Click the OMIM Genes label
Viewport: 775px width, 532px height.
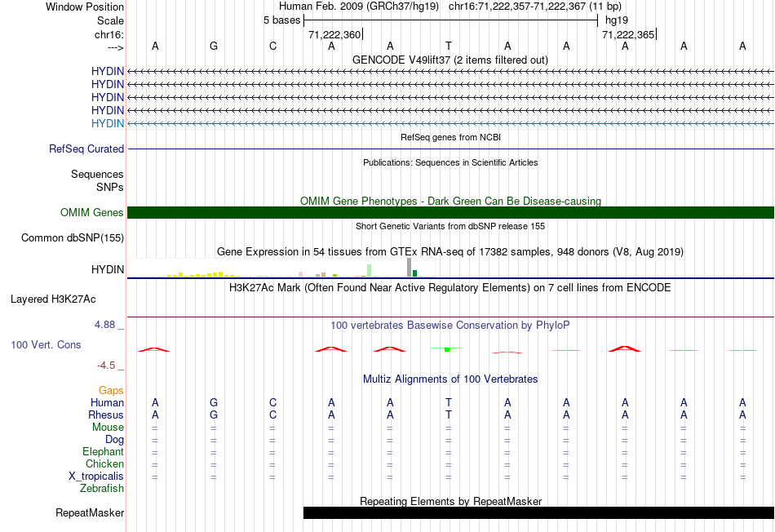coord(91,213)
